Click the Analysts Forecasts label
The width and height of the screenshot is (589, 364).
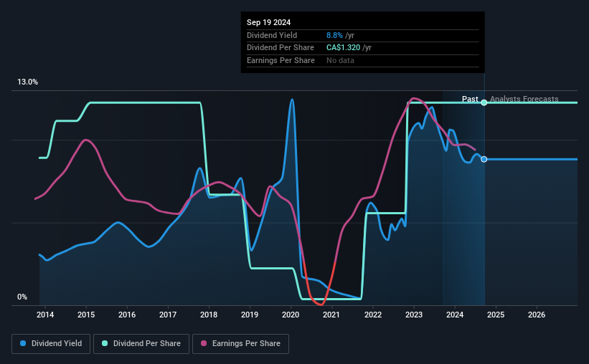pyautogui.click(x=524, y=99)
